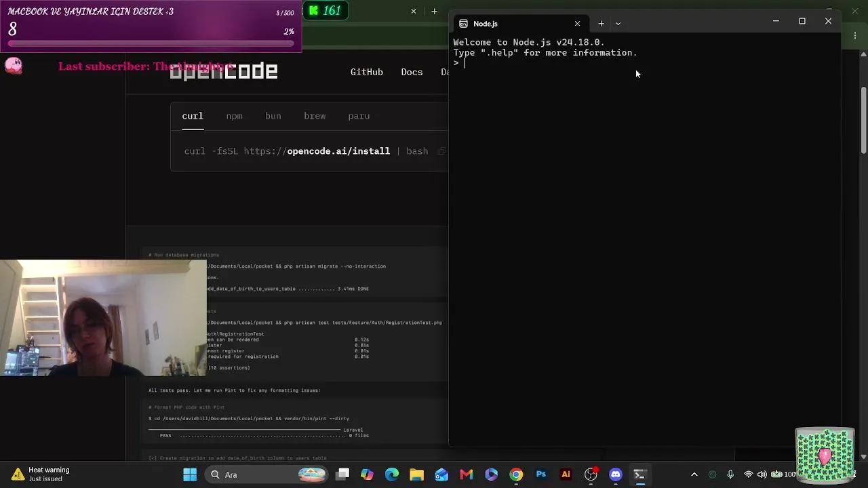Switch to the Terminal taskbar icon
This screenshot has width=868, height=488.
[x=639, y=474]
